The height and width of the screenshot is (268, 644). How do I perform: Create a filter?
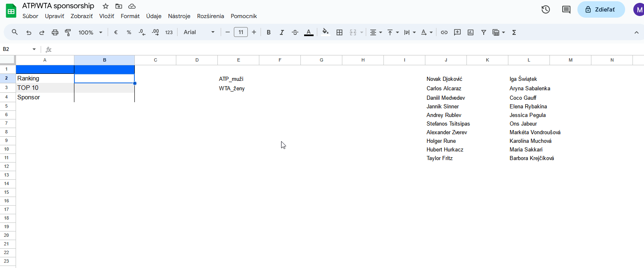[484, 32]
